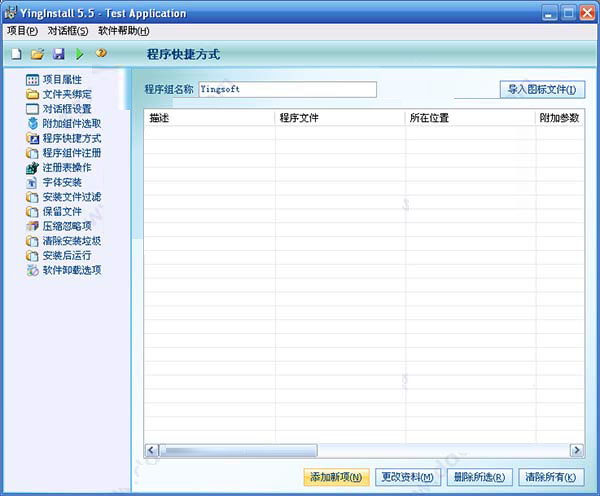The height and width of the screenshot is (496, 600).
Task: Maximize the YingInstall window
Action: click(x=568, y=13)
